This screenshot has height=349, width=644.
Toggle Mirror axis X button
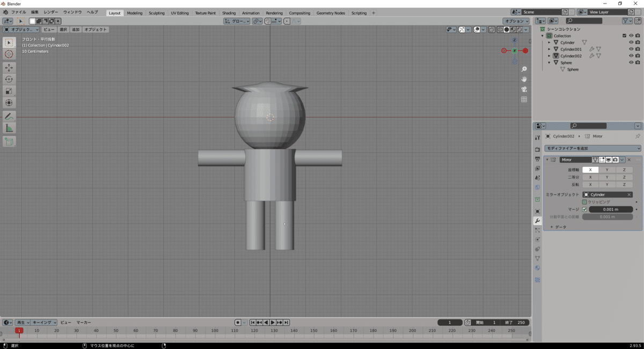(590, 170)
